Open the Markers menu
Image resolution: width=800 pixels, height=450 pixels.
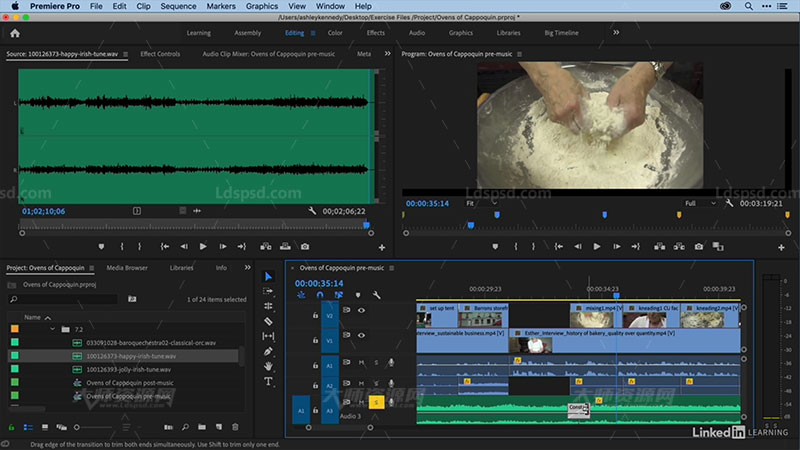221,6
